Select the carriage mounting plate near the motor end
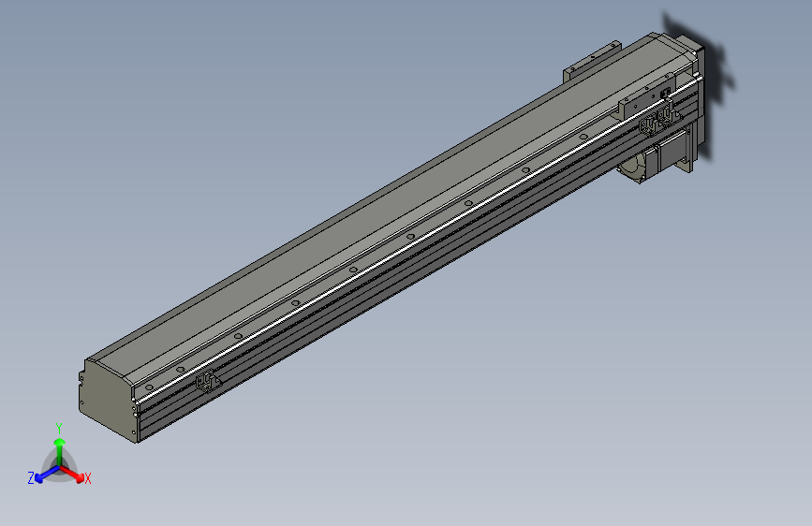Screen dimensions: 812x526 tap(646, 95)
